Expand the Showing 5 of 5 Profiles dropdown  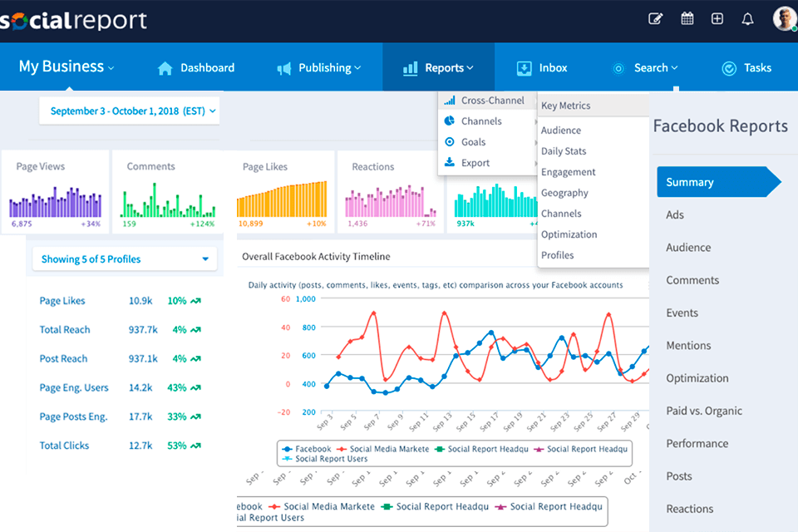tap(125, 259)
